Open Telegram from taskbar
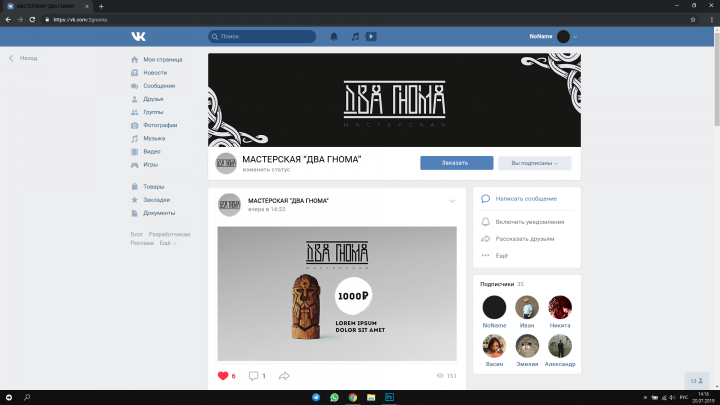This screenshot has height=405, width=720. coord(316,398)
